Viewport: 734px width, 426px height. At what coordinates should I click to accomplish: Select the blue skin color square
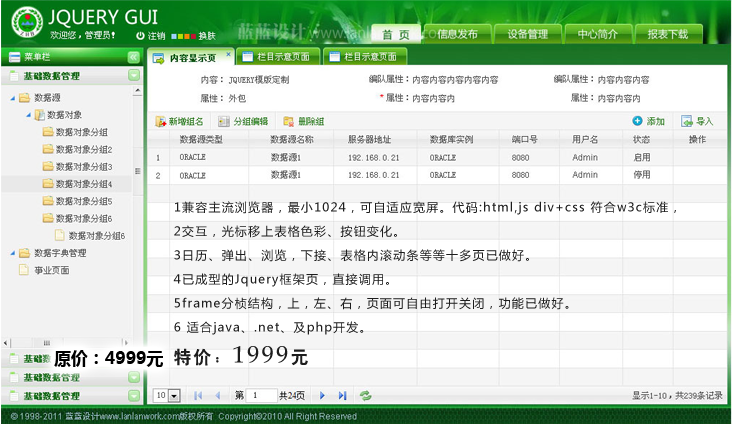(174, 36)
